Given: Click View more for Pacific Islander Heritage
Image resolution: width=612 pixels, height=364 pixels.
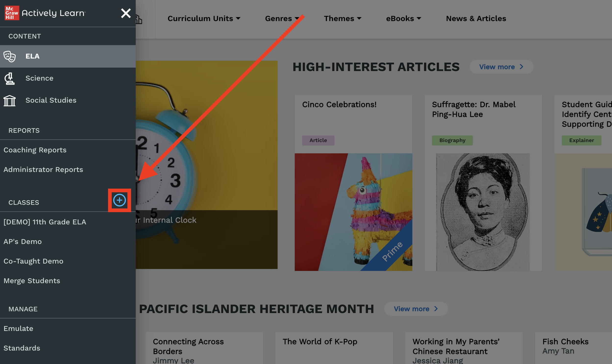Looking at the screenshot, I should tap(416, 309).
